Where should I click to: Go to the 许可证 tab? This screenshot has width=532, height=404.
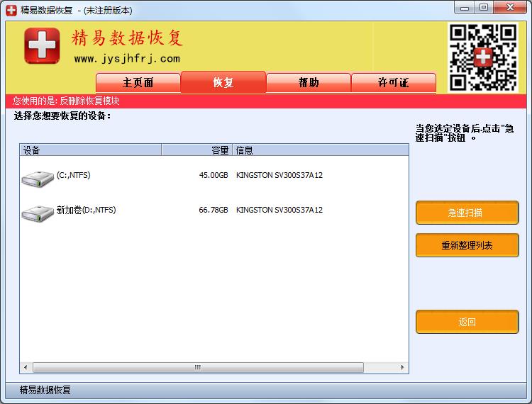(394, 82)
